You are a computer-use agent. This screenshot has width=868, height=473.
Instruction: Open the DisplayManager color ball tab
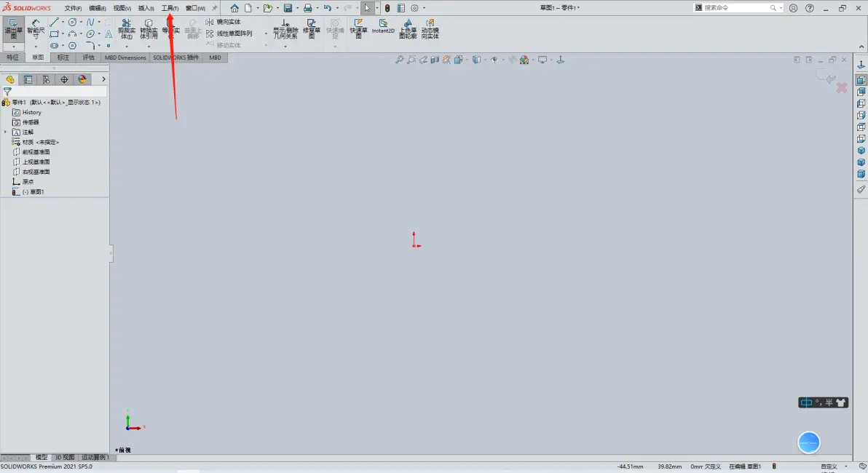pos(82,79)
